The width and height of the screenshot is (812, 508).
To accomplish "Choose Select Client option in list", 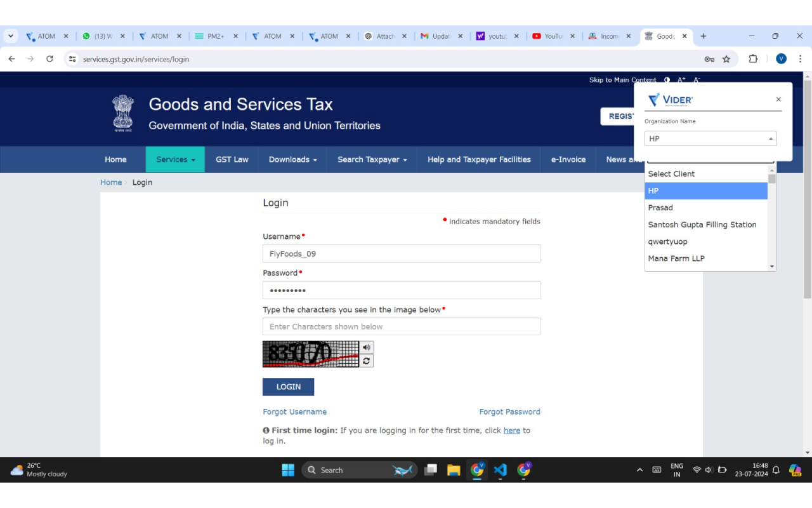I will tap(706, 174).
